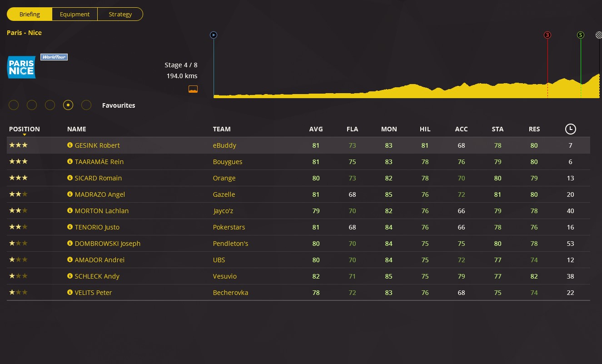The width and height of the screenshot is (602, 364).
Task: Open rider TAARAMÄE Rein
Action: coord(99,162)
